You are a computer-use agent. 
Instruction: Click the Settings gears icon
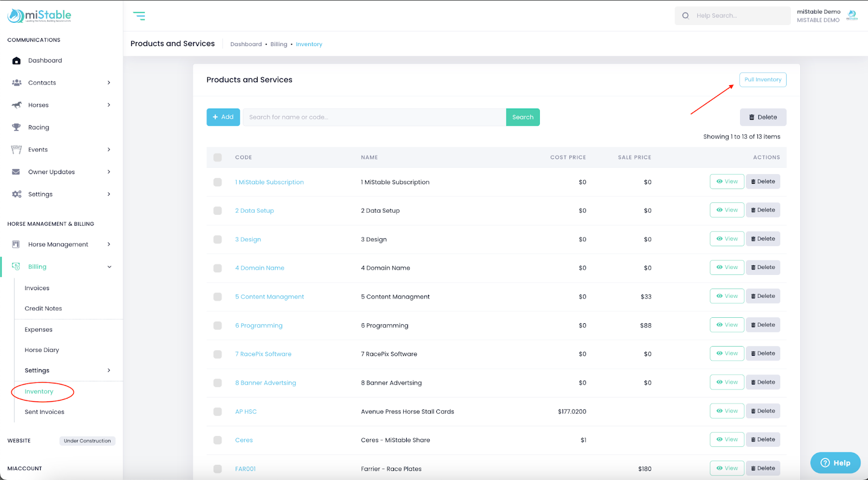point(16,194)
